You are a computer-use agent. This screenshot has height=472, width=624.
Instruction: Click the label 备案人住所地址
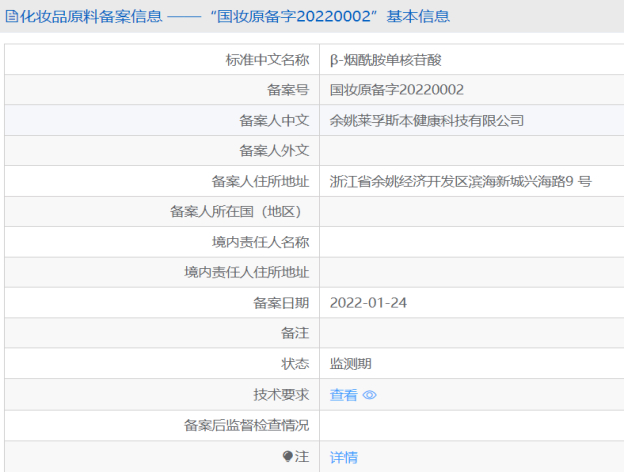click(x=260, y=181)
